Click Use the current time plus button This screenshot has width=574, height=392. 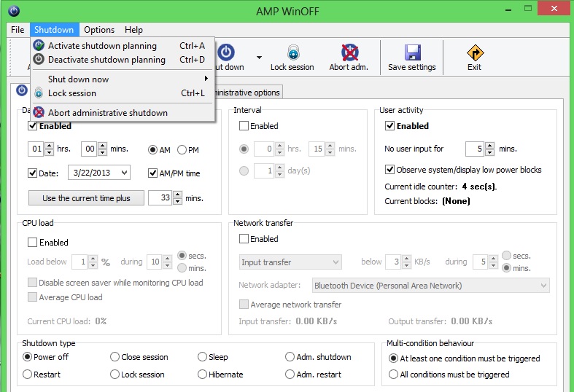[86, 198]
